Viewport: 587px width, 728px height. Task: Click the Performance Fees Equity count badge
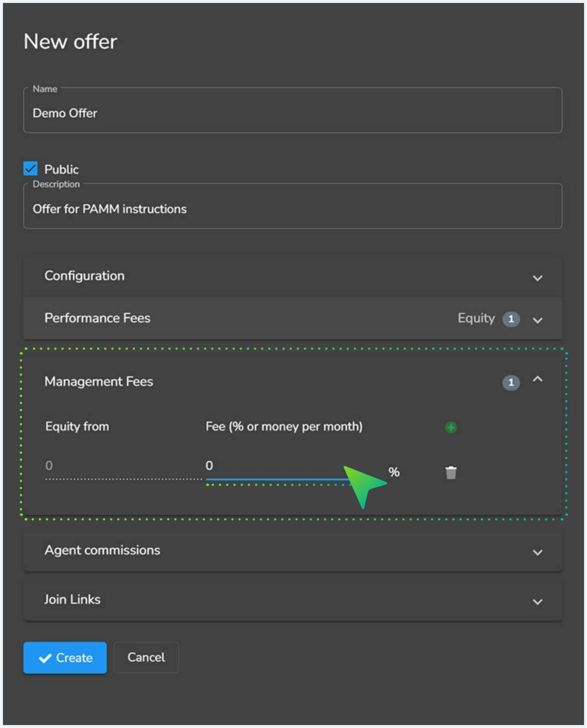(x=511, y=319)
